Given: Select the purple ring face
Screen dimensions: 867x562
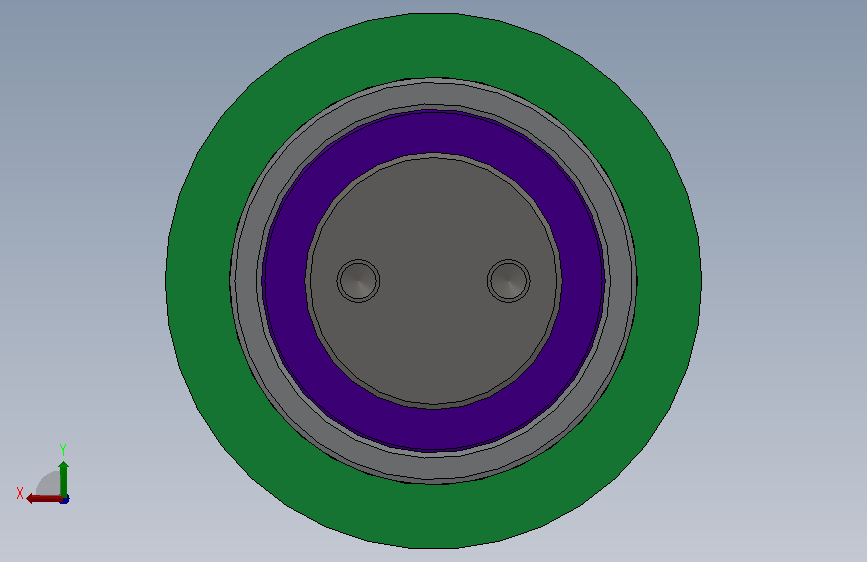Looking at the screenshot, I should 434,133.
